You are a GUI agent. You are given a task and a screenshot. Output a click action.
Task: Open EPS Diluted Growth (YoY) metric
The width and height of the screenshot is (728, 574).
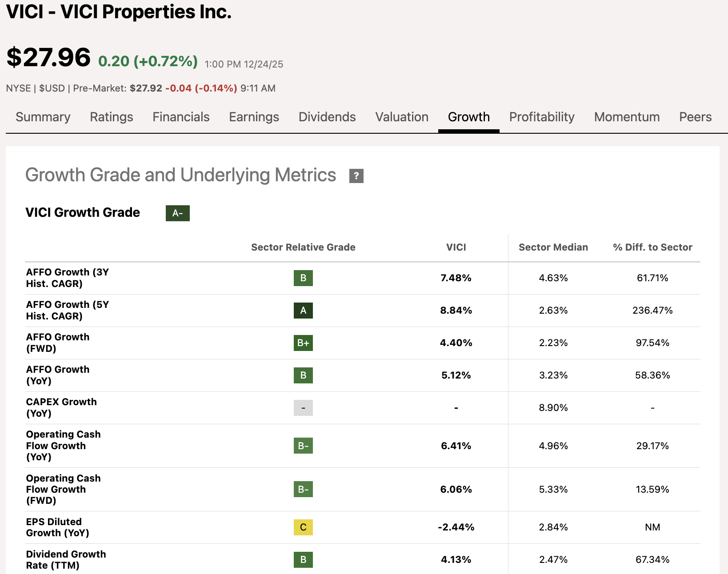tap(58, 527)
